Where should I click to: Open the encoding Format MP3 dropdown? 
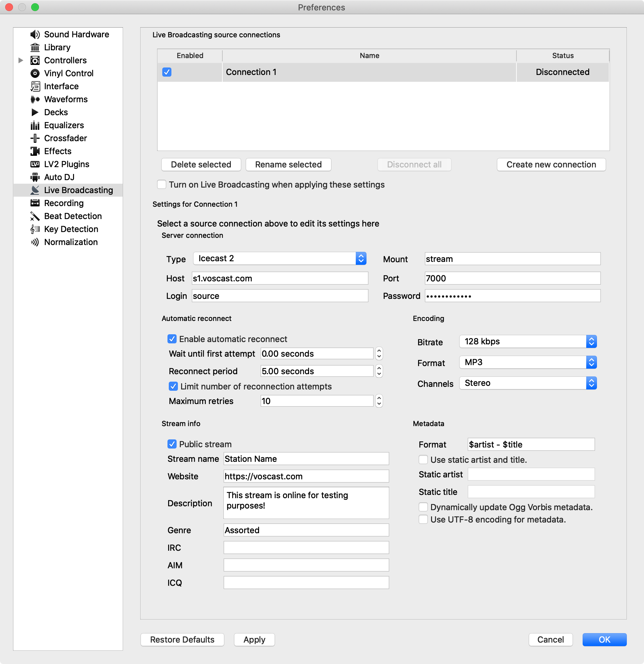coord(528,362)
